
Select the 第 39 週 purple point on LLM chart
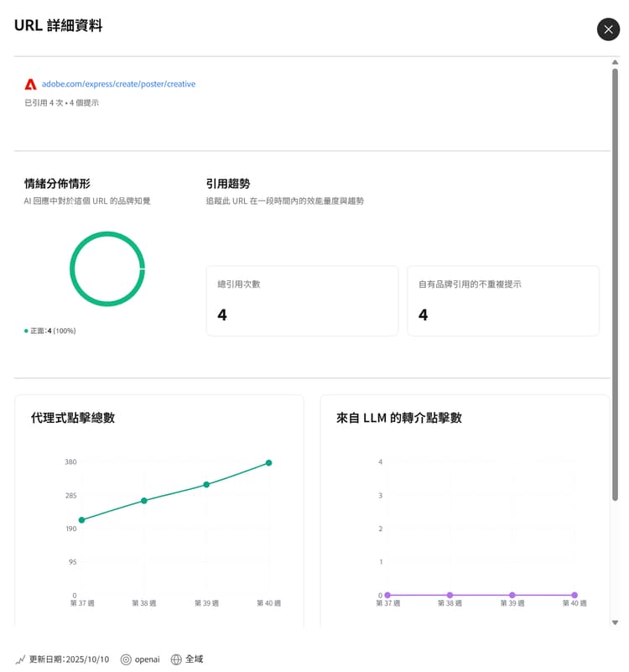pyautogui.click(x=512, y=595)
